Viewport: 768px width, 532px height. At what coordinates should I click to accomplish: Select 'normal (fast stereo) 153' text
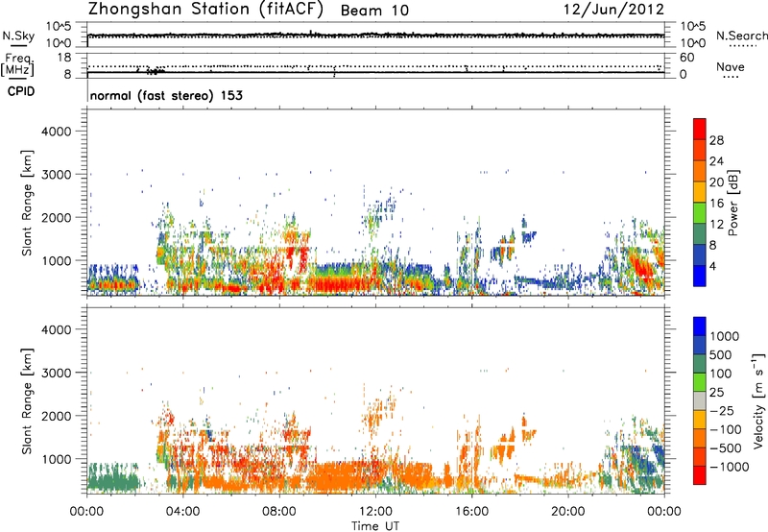[x=166, y=95]
